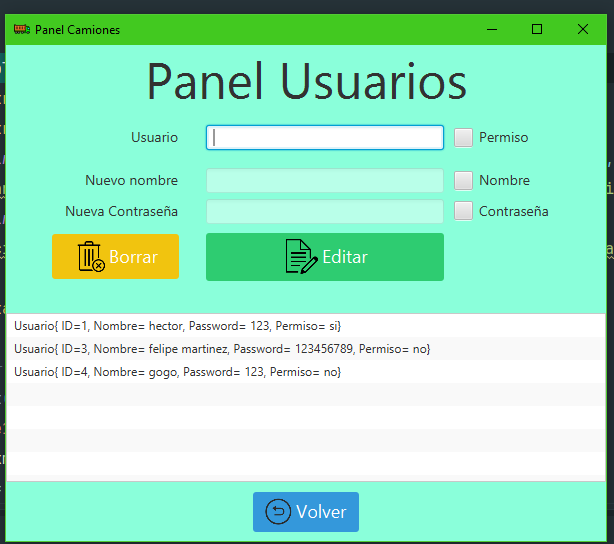This screenshot has height=544, width=614.
Task: Click the Nombre label next to checkbox
Action: (x=504, y=181)
